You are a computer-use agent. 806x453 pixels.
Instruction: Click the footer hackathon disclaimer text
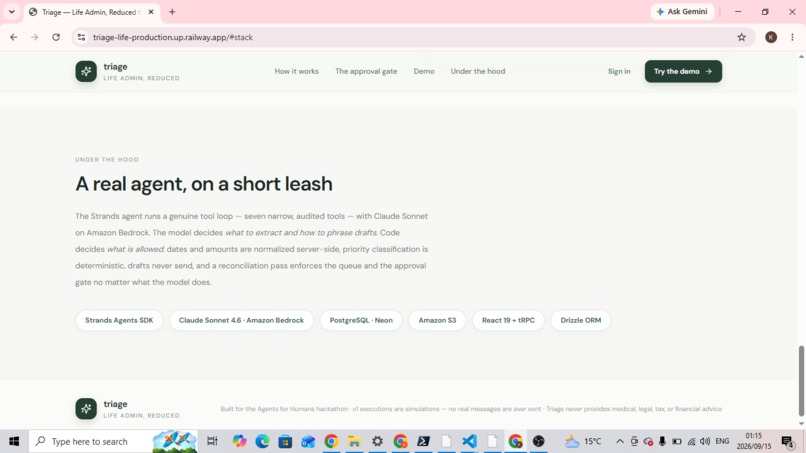pyautogui.click(x=471, y=409)
